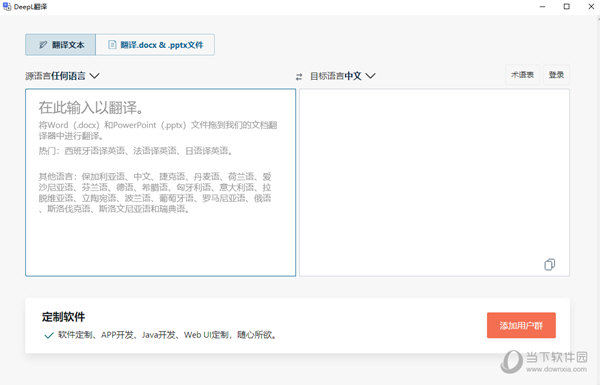Maximize the DeepL window
Image resolution: width=600 pixels, height=385 pixels.
coord(567,7)
